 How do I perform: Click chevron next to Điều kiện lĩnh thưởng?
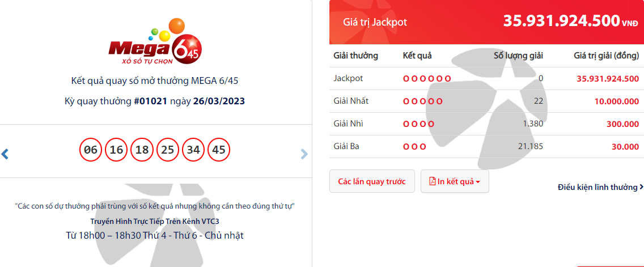click(641, 187)
